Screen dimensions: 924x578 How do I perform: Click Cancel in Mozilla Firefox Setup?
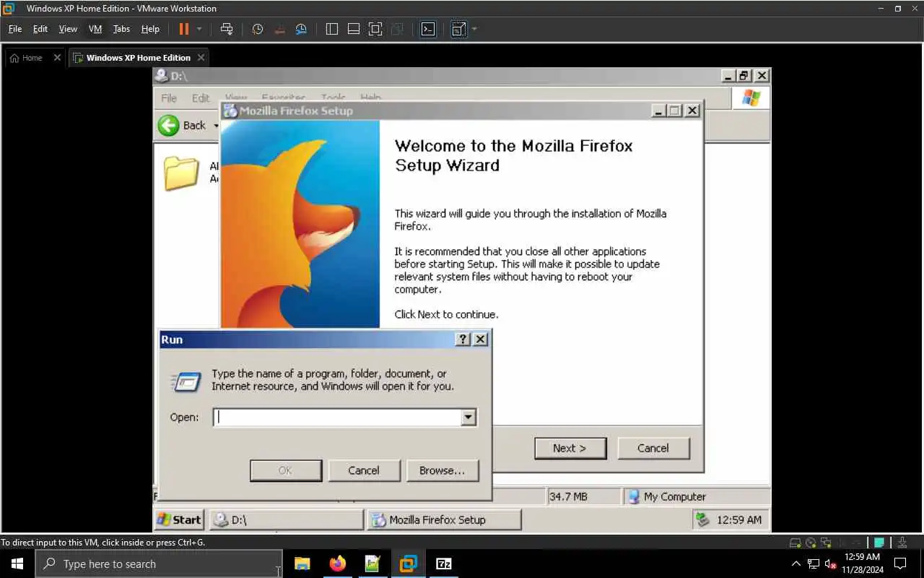click(x=653, y=448)
